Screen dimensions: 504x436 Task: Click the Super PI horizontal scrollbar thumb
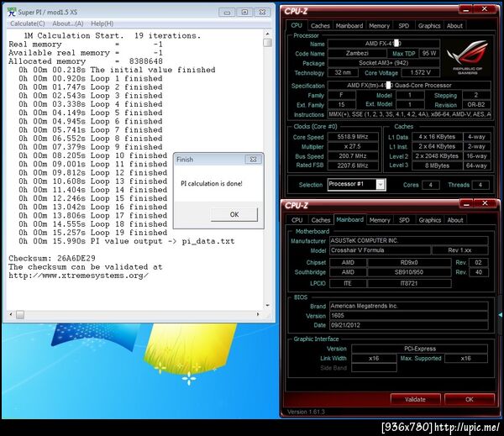click(x=20, y=314)
